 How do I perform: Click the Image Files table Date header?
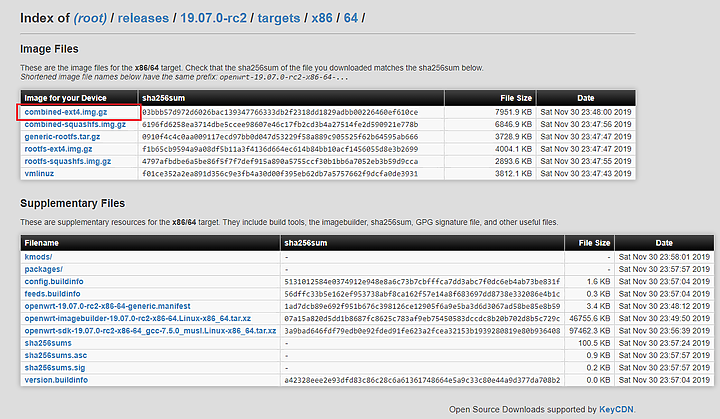586,98
